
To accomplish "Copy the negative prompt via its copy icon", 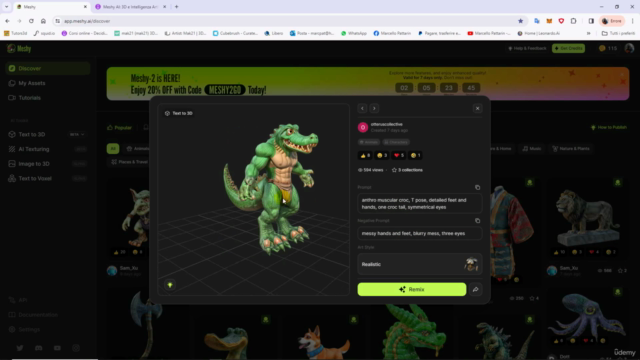I will (477, 221).
